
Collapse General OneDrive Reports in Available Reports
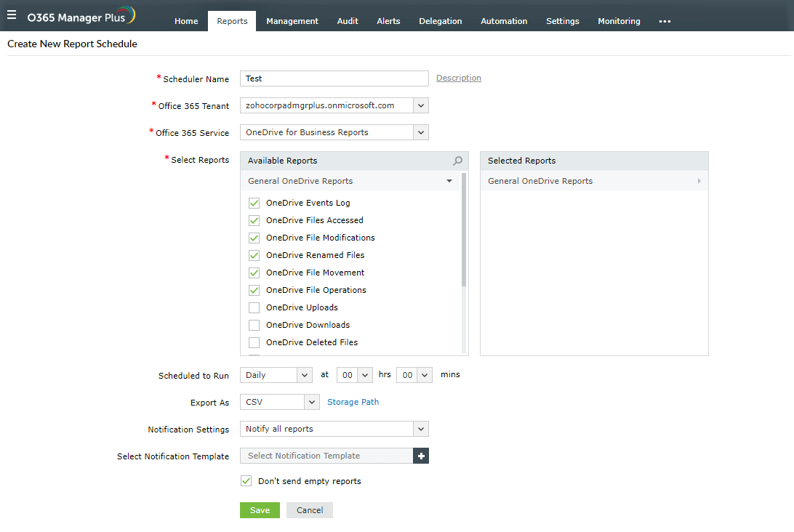[x=449, y=181]
